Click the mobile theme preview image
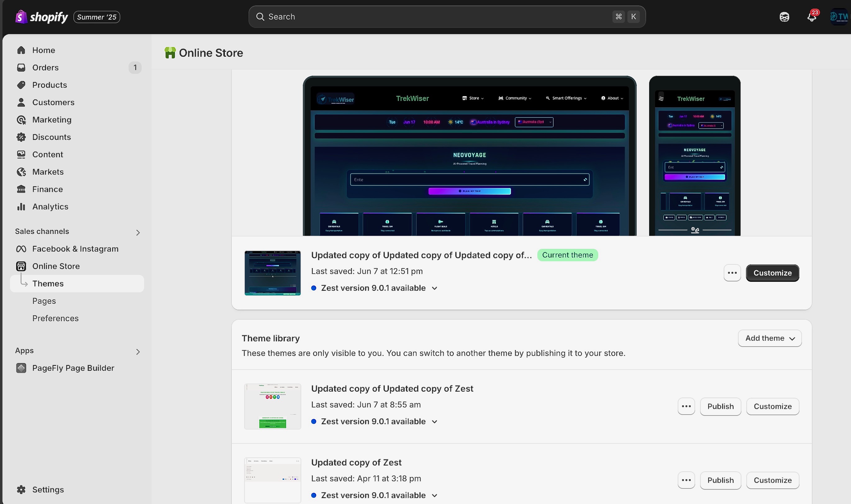Image resolution: width=851 pixels, height=504 pixels. [x=695, y=156]
